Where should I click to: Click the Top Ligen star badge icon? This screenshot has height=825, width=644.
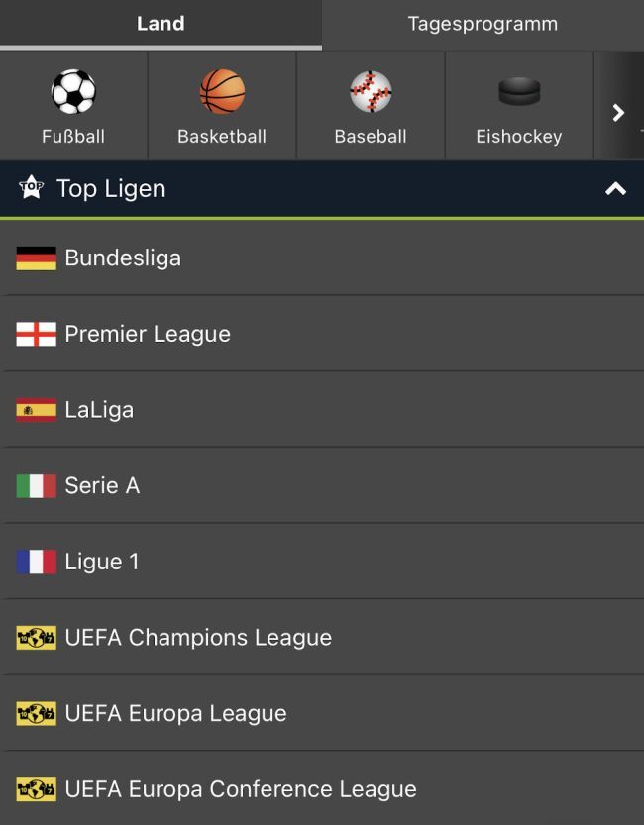click(32, 187)
